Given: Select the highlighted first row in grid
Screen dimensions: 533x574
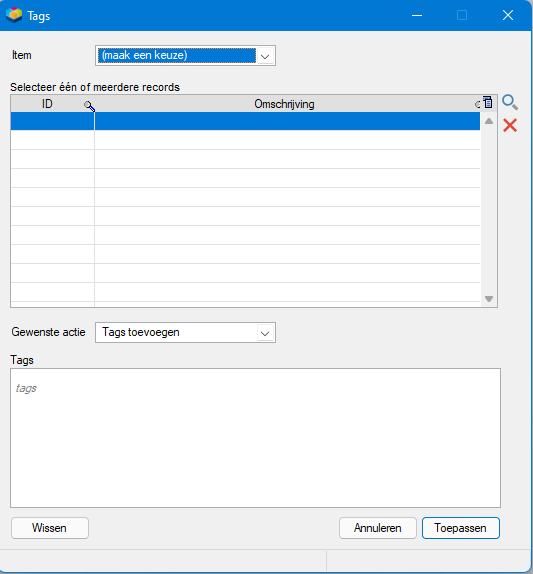Looking at the screenshot, I should click(245, 121).
